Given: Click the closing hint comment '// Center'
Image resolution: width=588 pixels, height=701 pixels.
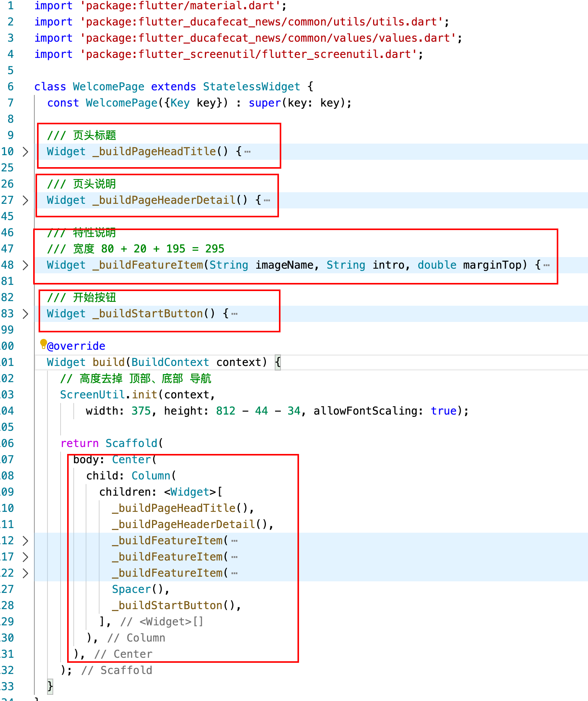Looking at the screenshot, I should [x=123, y=654].
